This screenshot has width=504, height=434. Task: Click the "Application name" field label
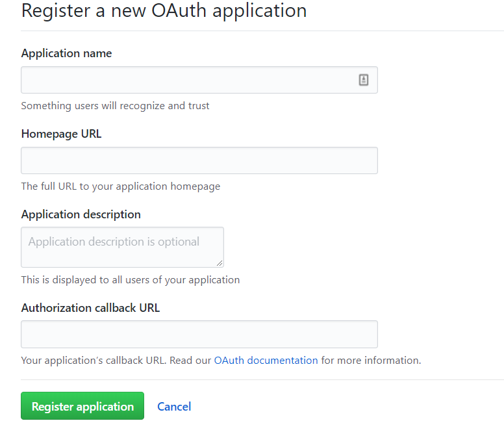66,53
